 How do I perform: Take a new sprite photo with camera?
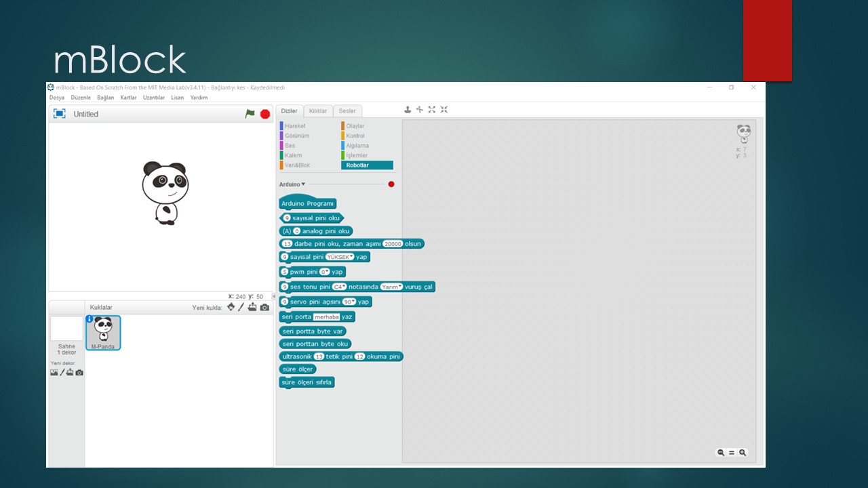[264, 308]
